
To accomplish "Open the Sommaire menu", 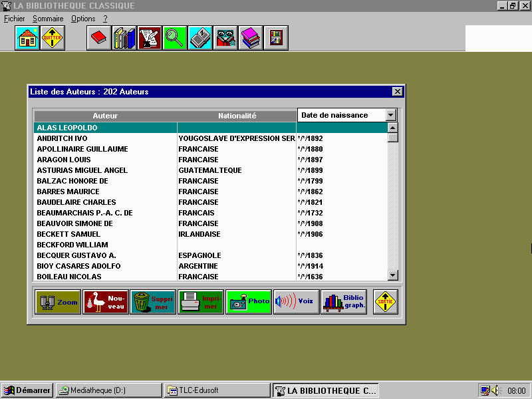I will click(x=47, y=19).
